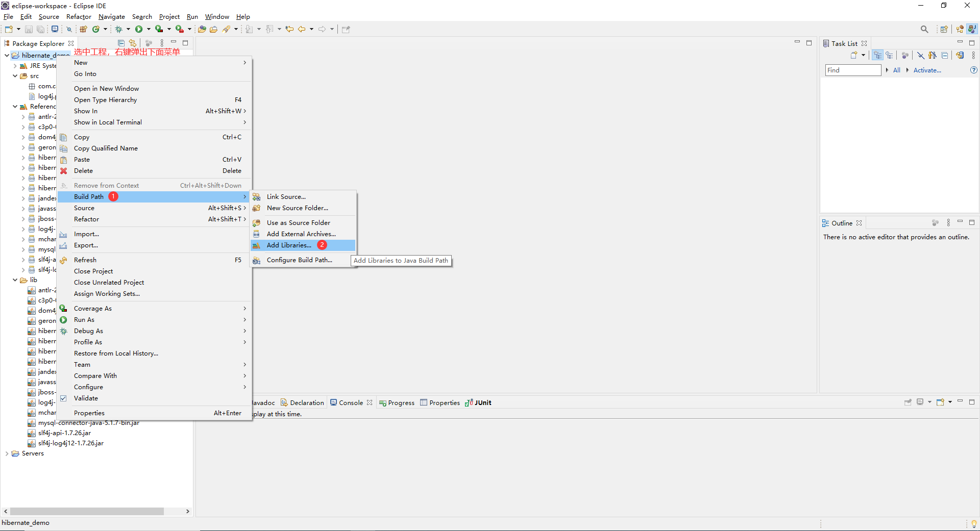Click the All filter link in Task List

pos(897,70)
